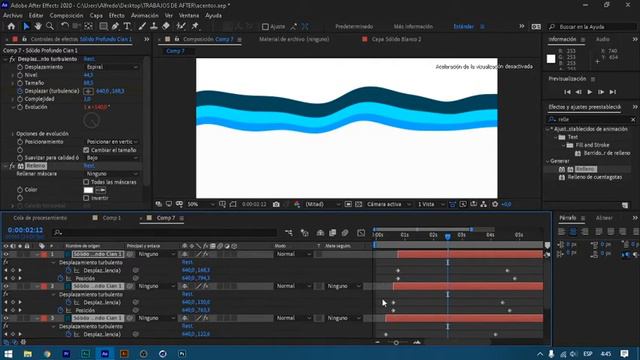Click the Relleno color eyedropper
The image size is (640, 360).
100,190
